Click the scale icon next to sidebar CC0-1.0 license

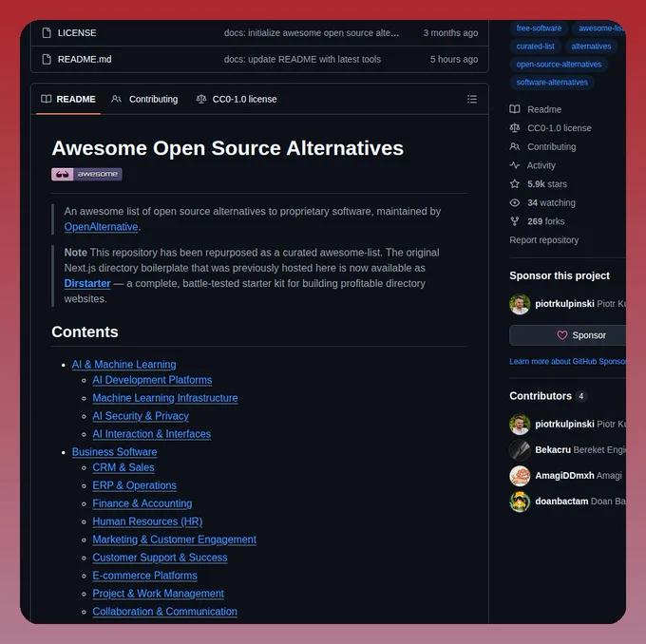click(514, 127)
